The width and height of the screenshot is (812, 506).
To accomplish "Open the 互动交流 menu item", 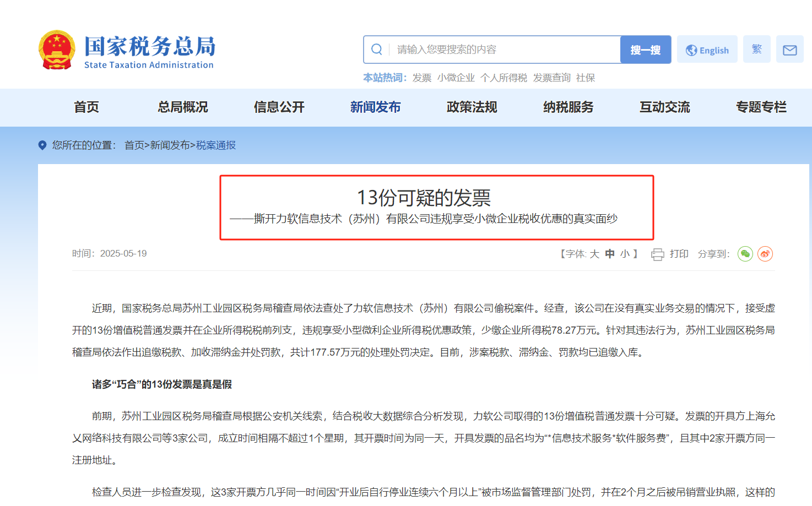I will point(665,107).
